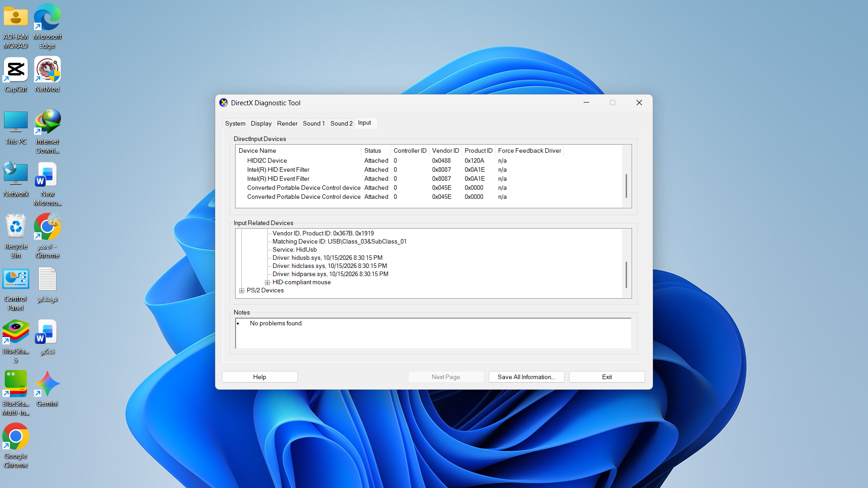868x488 pixels.
Task: Select the BlueStacks Multi-Instance shortcut
Action: coord(16,393)
